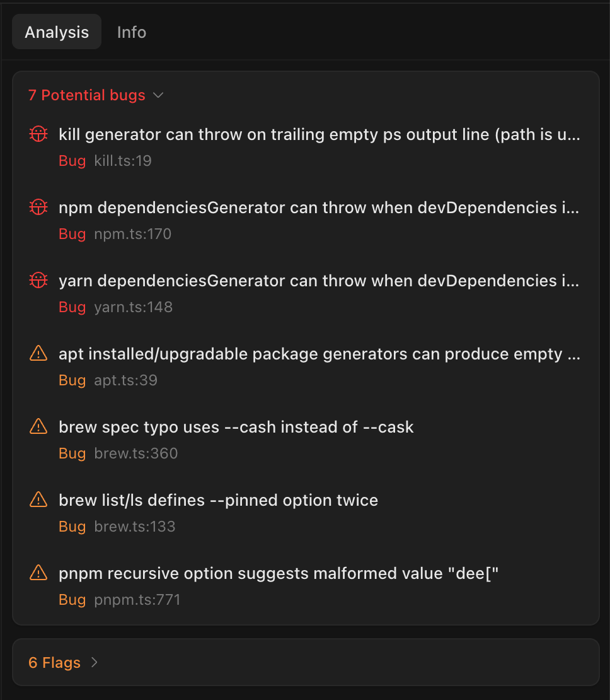Select brew spec typo --cash issue title
This screenshot has width=610, height=700.
[x=236, y=427]
